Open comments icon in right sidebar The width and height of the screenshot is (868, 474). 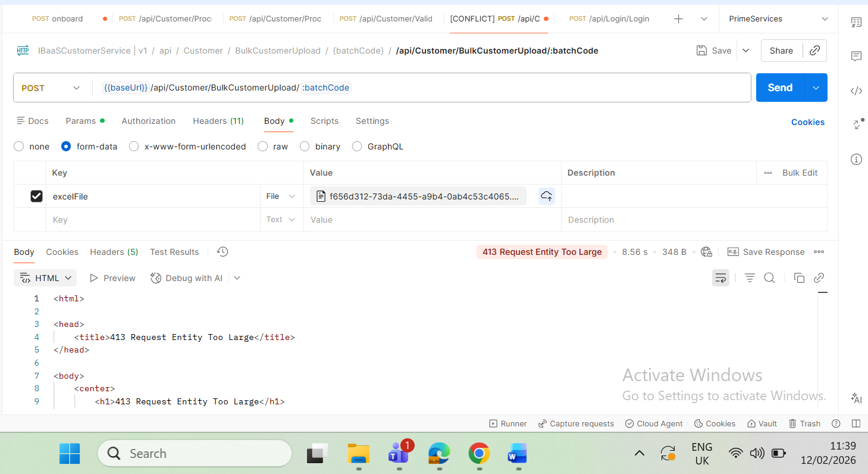pyautogui.click(x=856, y=57)
